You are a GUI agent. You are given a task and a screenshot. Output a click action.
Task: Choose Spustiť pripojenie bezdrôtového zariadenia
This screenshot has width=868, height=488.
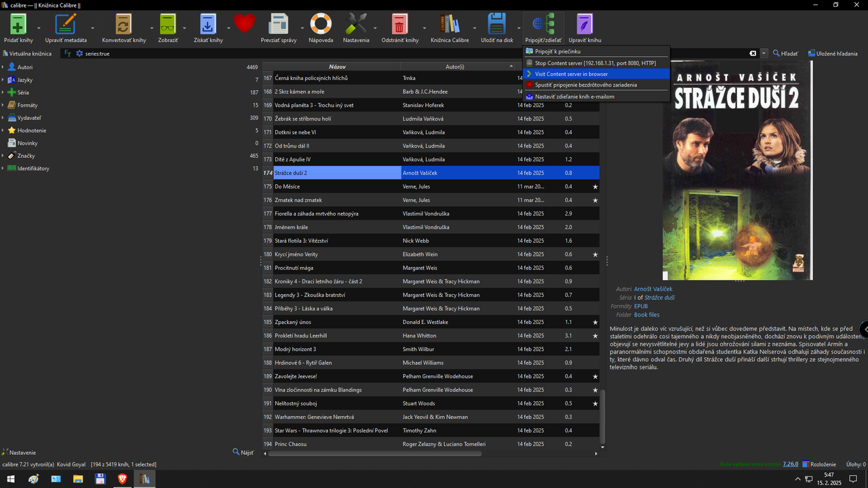click(597, 85)
